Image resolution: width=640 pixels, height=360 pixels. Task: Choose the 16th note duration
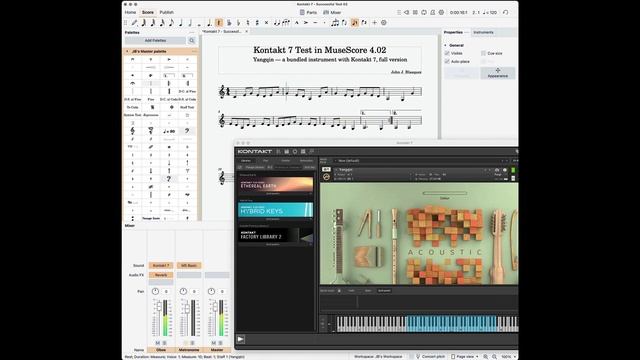162,23
